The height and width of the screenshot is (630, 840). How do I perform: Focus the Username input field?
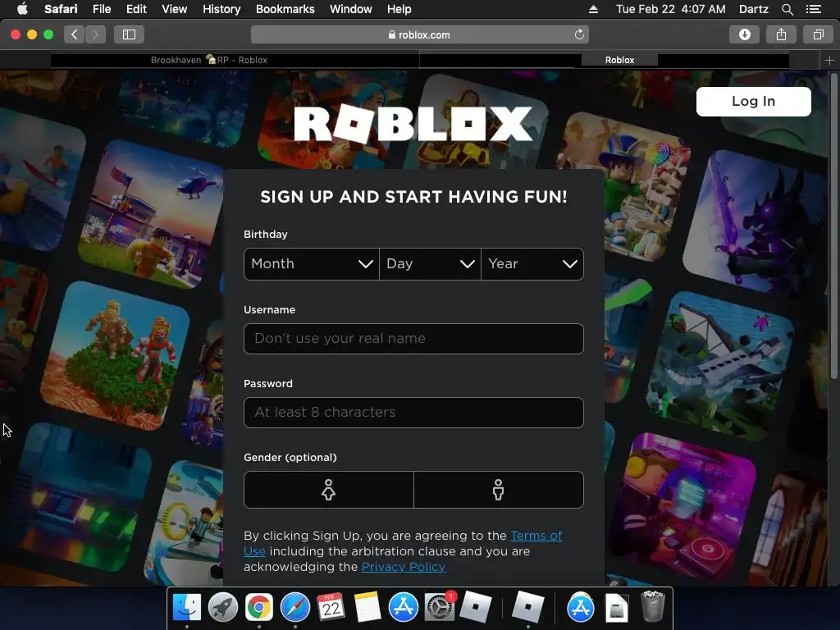[x=413, y=339]
